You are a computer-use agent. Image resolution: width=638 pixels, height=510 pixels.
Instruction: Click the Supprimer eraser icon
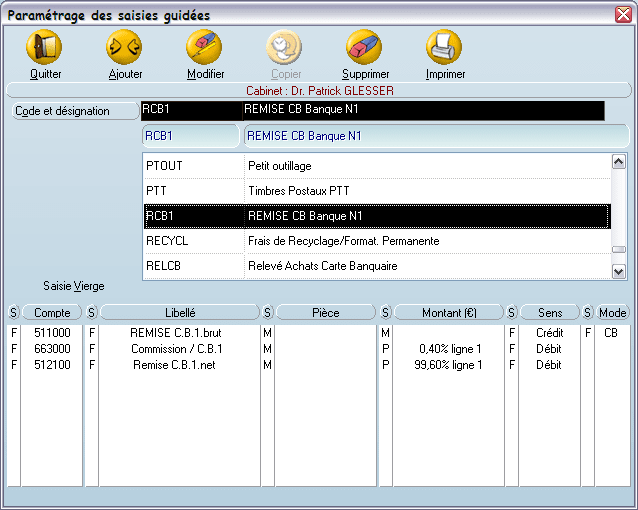pos(364,47)
